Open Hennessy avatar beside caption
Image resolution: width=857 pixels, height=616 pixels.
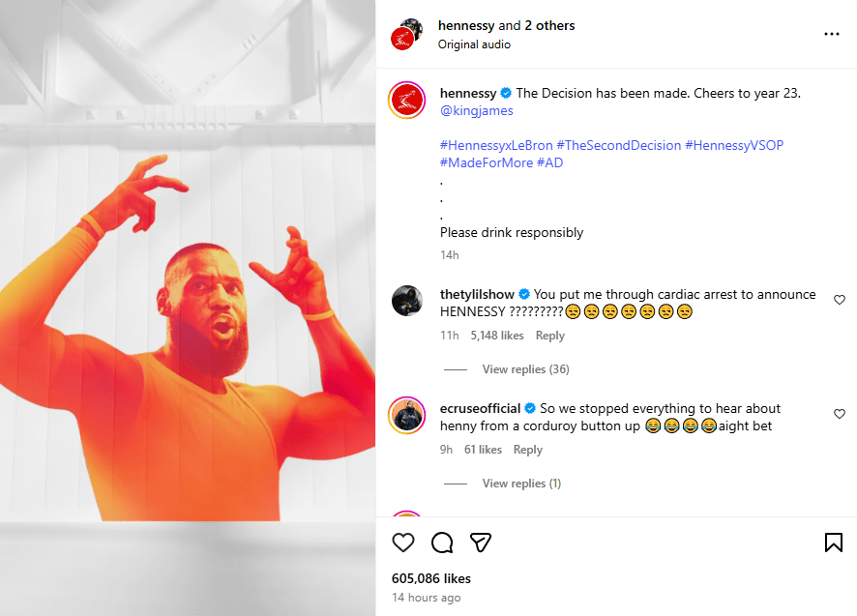(x=407, y=101)
